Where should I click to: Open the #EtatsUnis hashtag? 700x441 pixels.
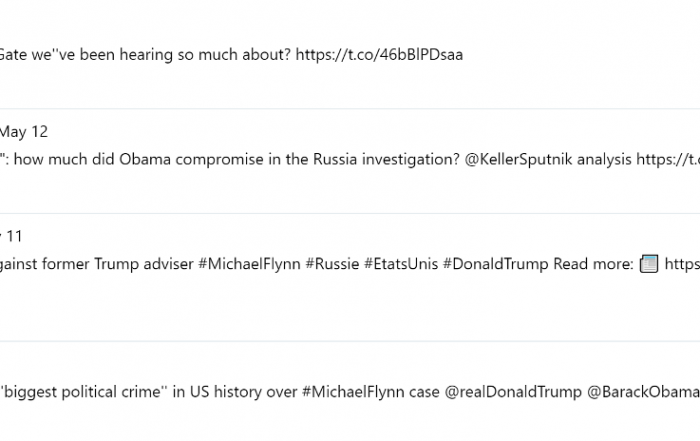401,264
